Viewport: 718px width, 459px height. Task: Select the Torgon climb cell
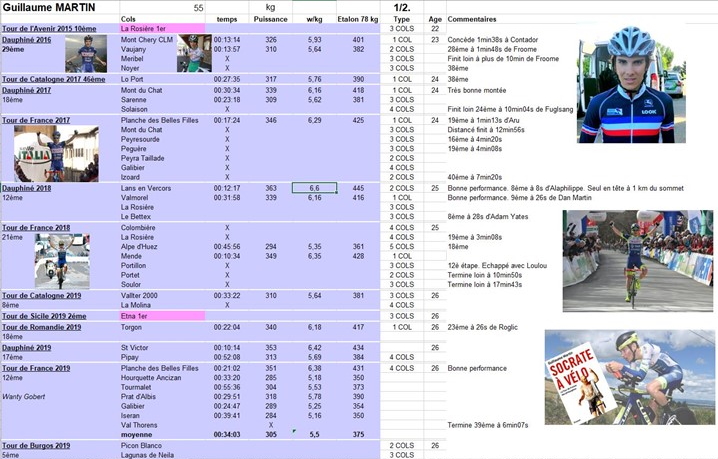click(131, 327)
